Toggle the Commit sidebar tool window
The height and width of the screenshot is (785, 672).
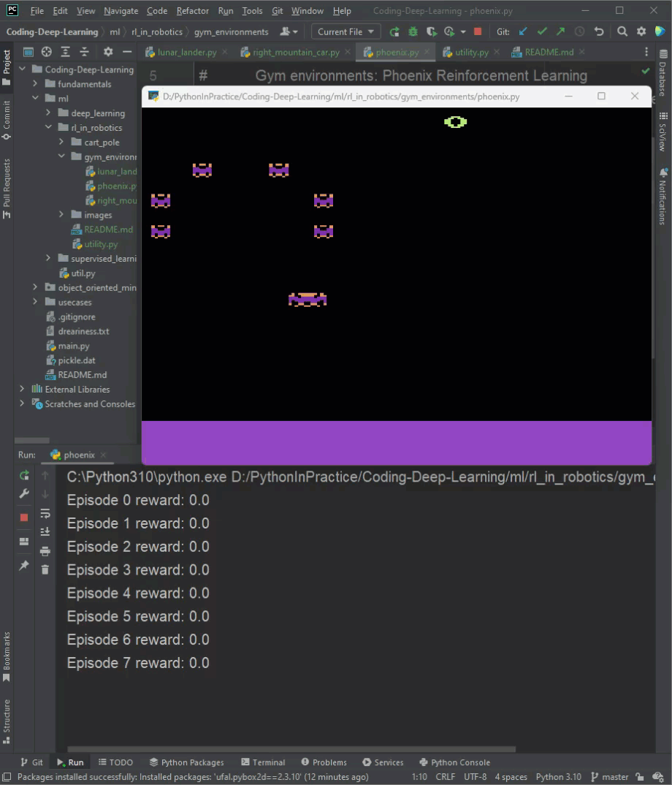tap(7, 120)
